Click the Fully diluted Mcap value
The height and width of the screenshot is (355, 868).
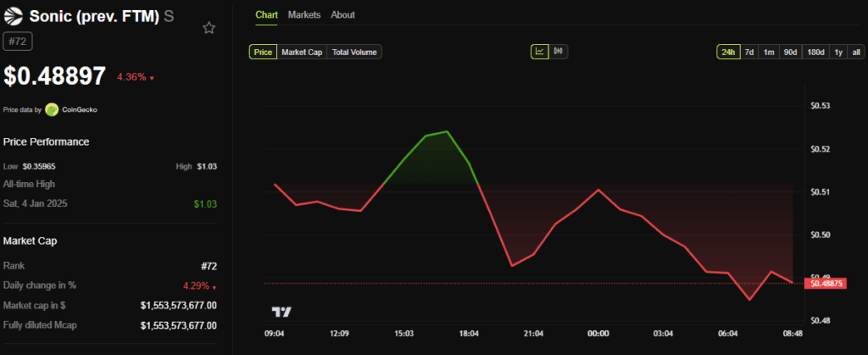(179, 325)
